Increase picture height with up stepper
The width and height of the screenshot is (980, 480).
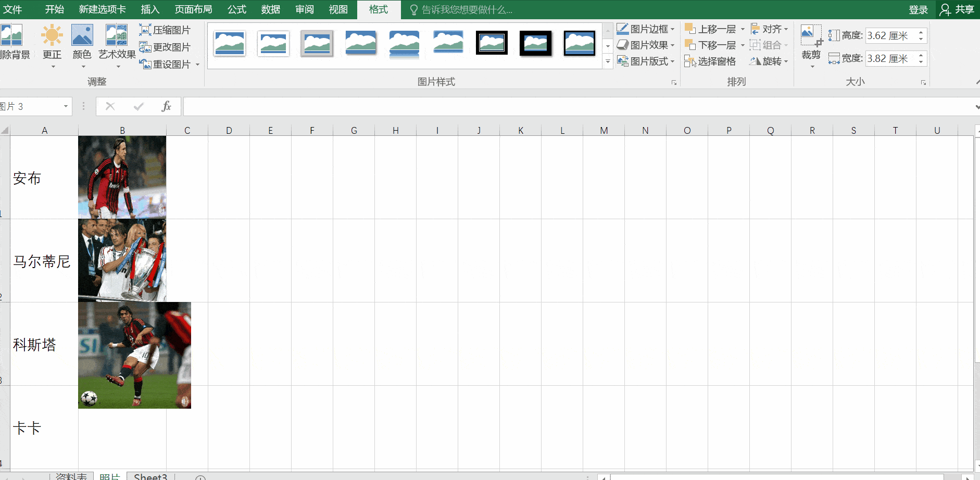(x=921, y=32)
